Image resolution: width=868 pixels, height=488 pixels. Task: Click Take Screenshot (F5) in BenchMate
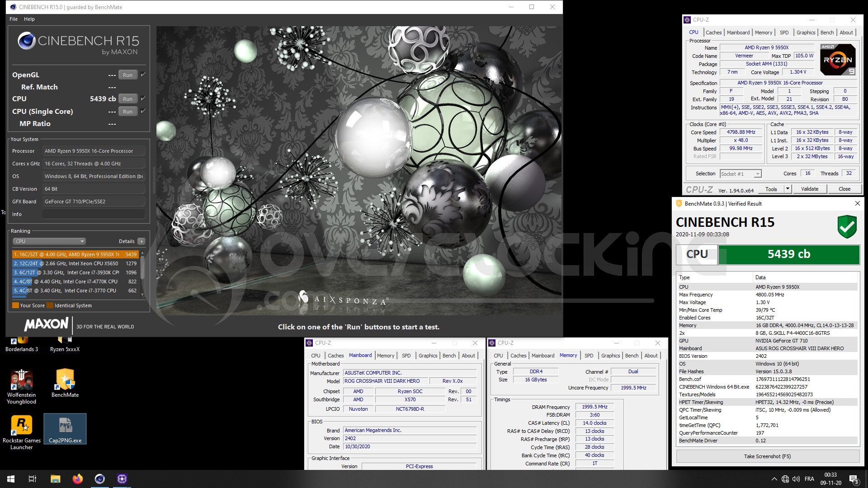(767, 456)
